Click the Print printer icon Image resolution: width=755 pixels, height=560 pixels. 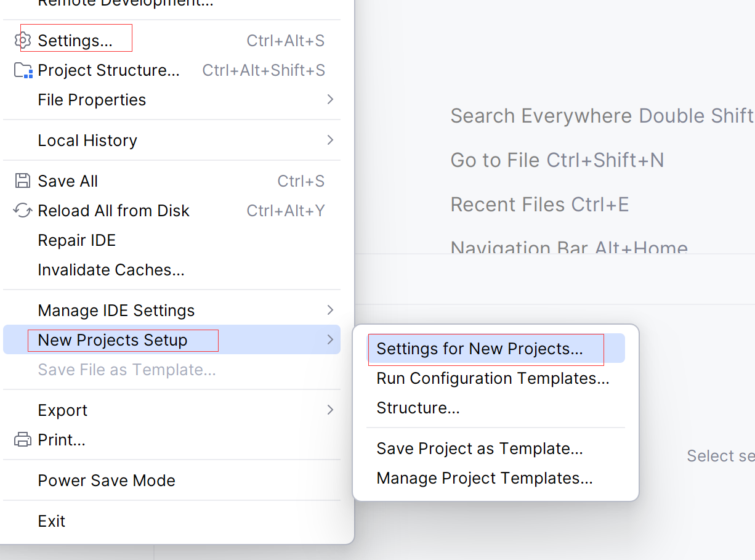(x=23, y=440)
